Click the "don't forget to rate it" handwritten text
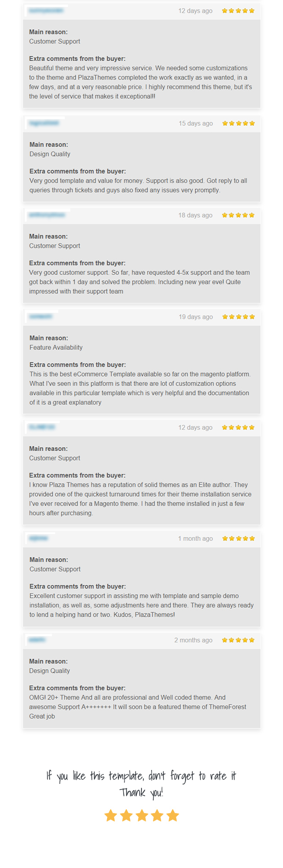The image size is (283, 868). [x=192, y=776]
